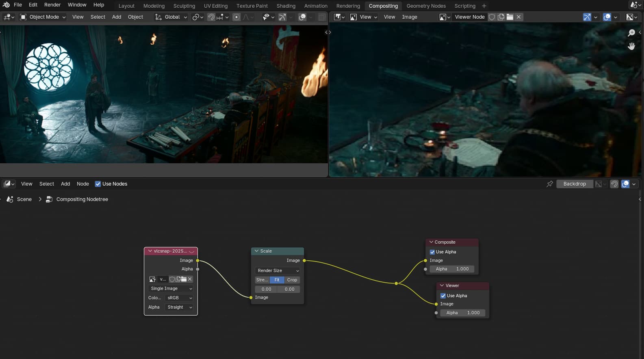Toggle pin icon in node editor header
This screenshot has width=644, height=359.
click(550, 184)
